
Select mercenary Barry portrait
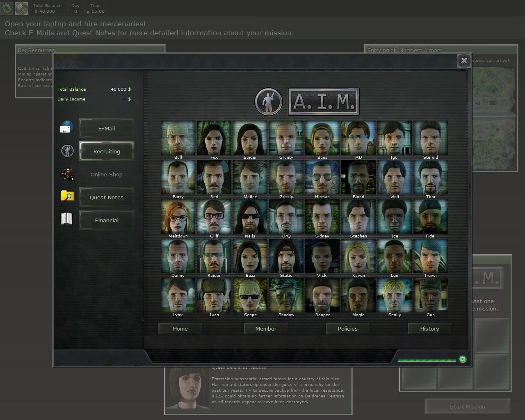tap(178, 177)
